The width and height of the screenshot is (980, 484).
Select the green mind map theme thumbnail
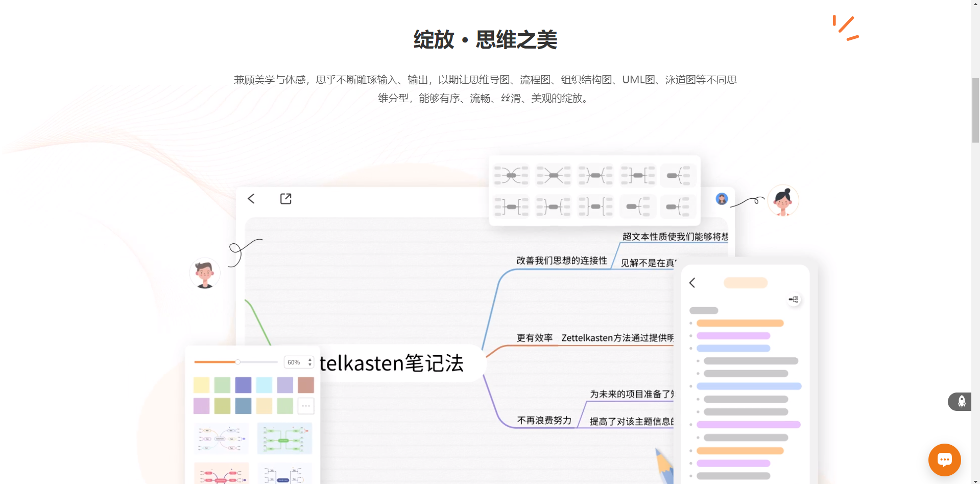[285, 439]
